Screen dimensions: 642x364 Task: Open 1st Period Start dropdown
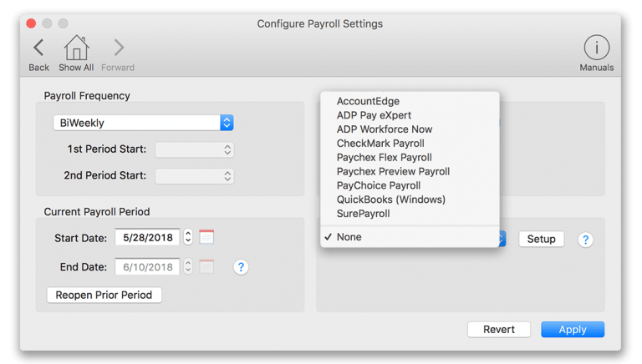point(195,149)
